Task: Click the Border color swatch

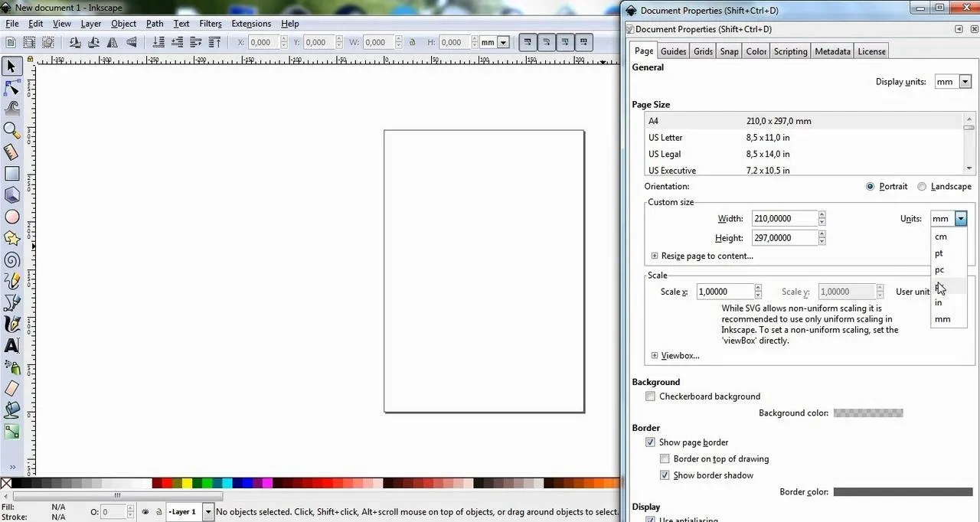Action: coord(903,492)
